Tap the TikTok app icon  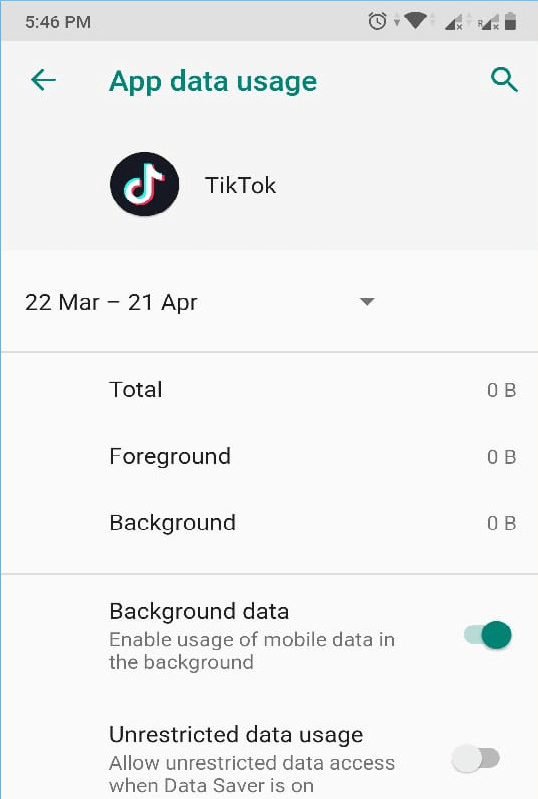click(145, 184)
